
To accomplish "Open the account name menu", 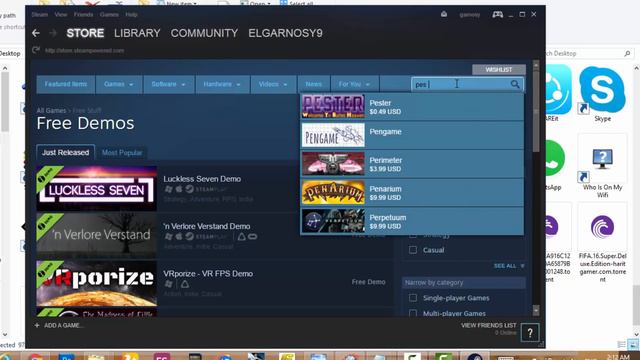I will coord(469,15).
